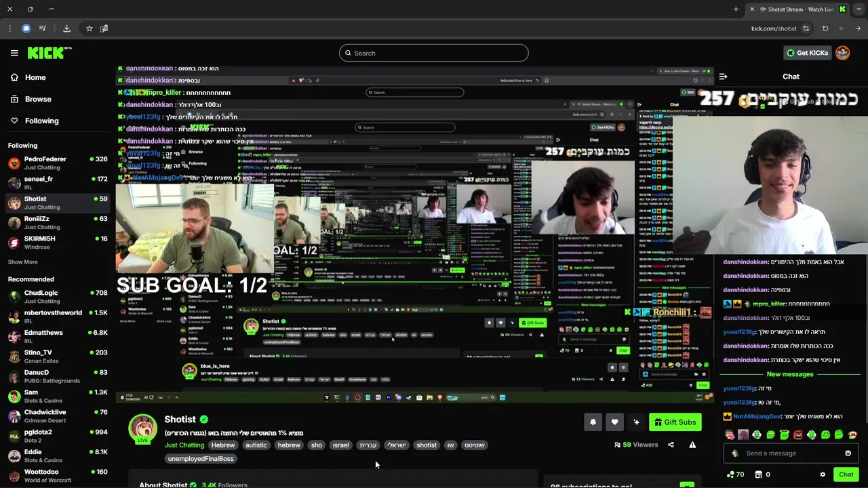The image size is (868, 488).
Task: Open Edmatthews recommended channel
Action: [x=58, y=336]
